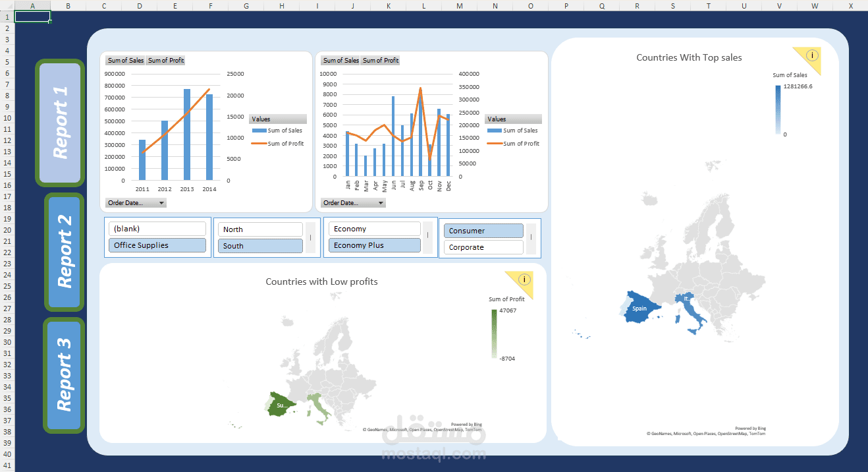
Task: Click Sum of Sales legend entry on yearly chart
Action: pos(277,131)
